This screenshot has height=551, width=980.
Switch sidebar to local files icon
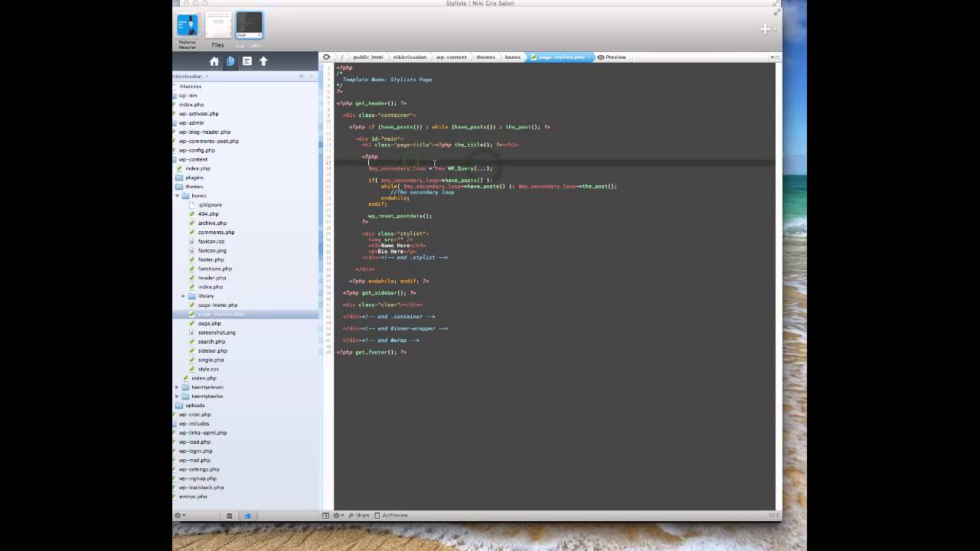click(x=229, y=516)
